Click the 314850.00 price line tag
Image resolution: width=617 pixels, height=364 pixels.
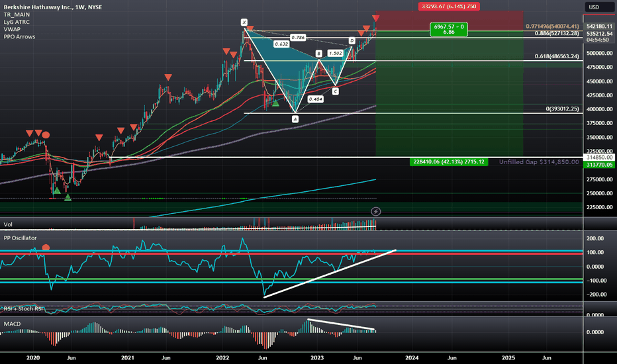coord(599,158)
